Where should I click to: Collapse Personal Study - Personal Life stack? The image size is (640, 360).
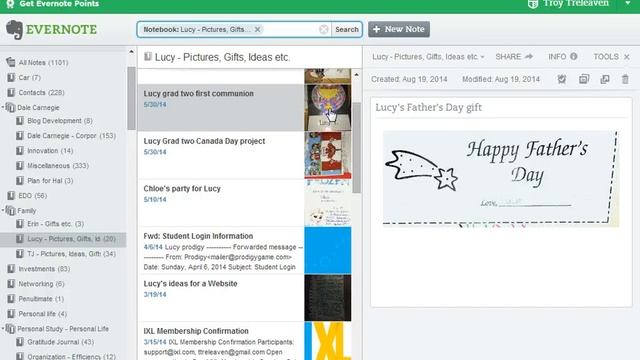3,329
